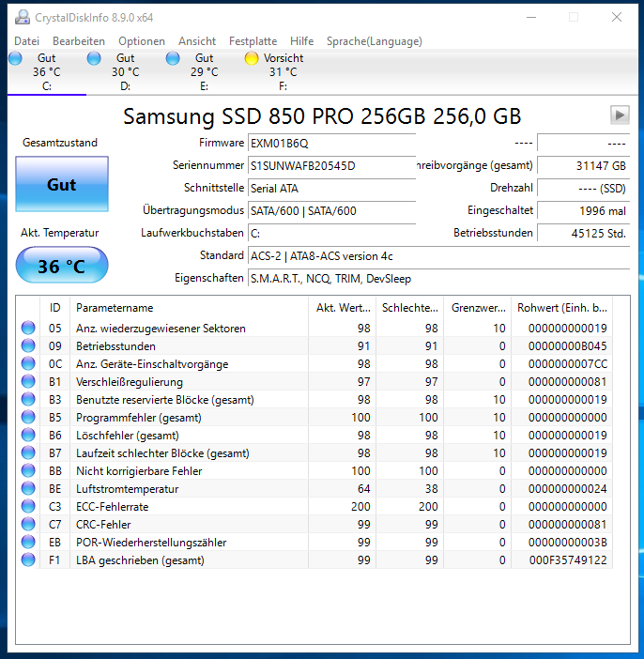Minimize the CrystalDiskInfo window

click(531, 17)
